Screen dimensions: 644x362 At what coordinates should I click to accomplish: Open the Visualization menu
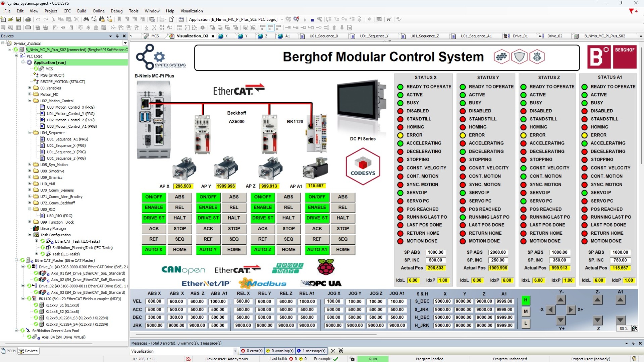point(192,11)
